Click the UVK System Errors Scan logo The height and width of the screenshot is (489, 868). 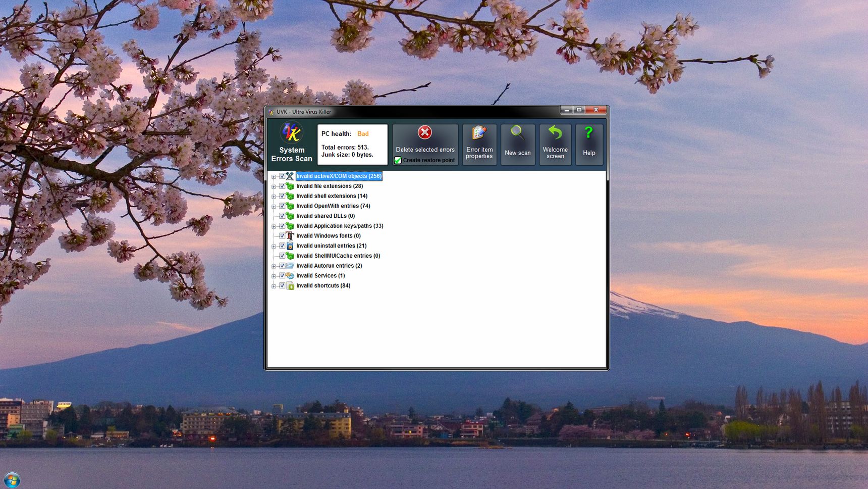point(292,133)
